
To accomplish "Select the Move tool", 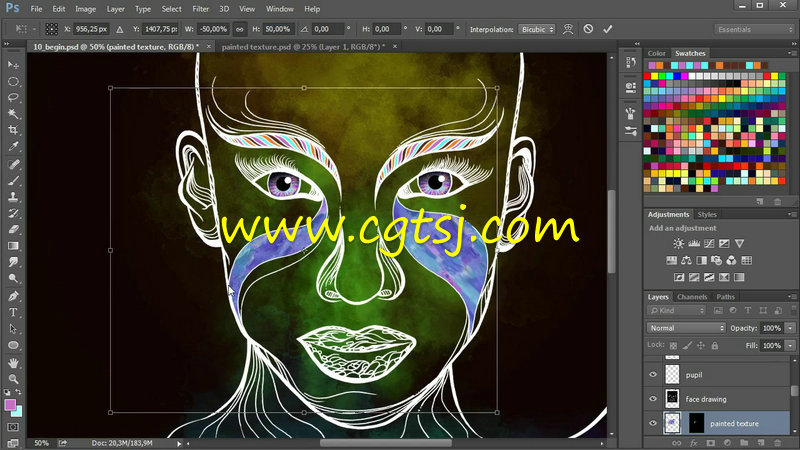I will coord(13,65).
